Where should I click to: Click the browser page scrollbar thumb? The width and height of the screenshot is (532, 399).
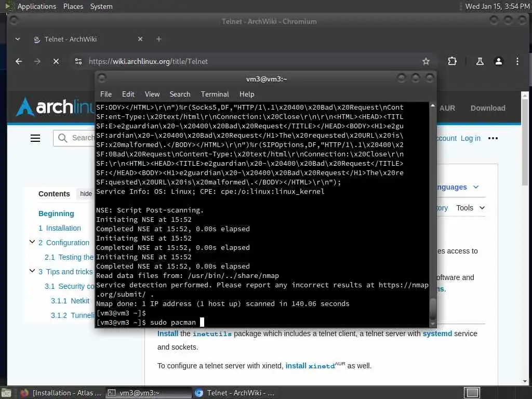525,142
